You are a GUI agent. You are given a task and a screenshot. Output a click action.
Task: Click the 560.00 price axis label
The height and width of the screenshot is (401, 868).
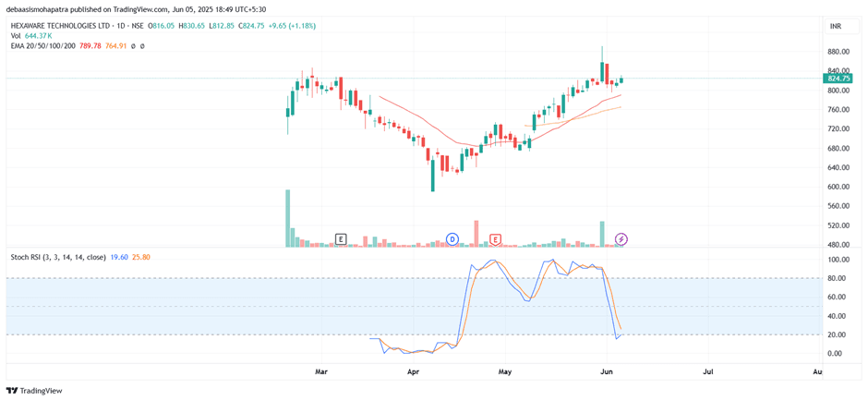839,207
